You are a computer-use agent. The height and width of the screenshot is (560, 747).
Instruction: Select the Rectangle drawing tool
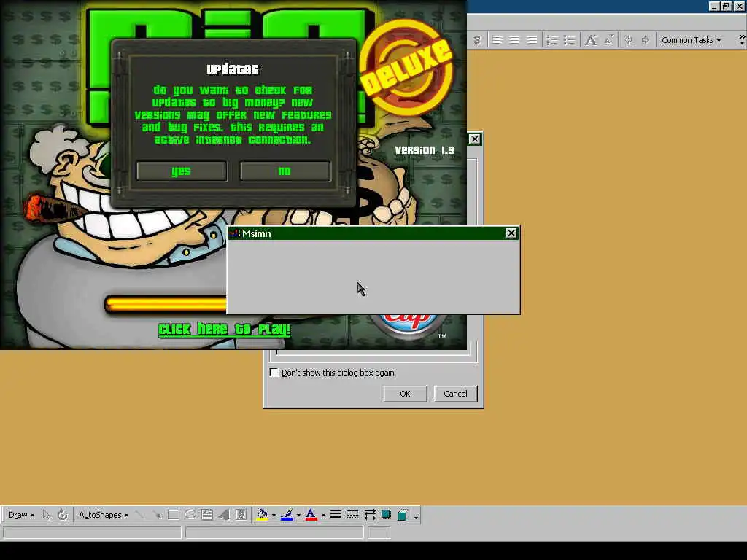coord(174,515)
